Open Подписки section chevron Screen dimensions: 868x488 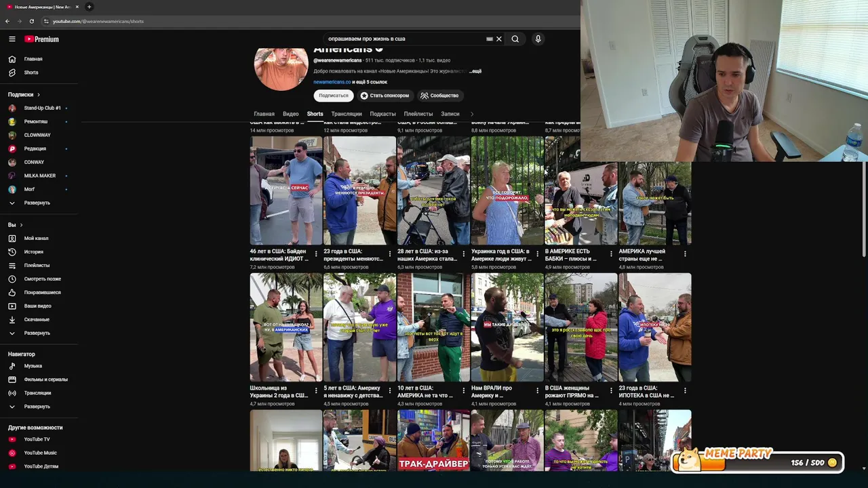pyautogui.click(x=39, y=95)
